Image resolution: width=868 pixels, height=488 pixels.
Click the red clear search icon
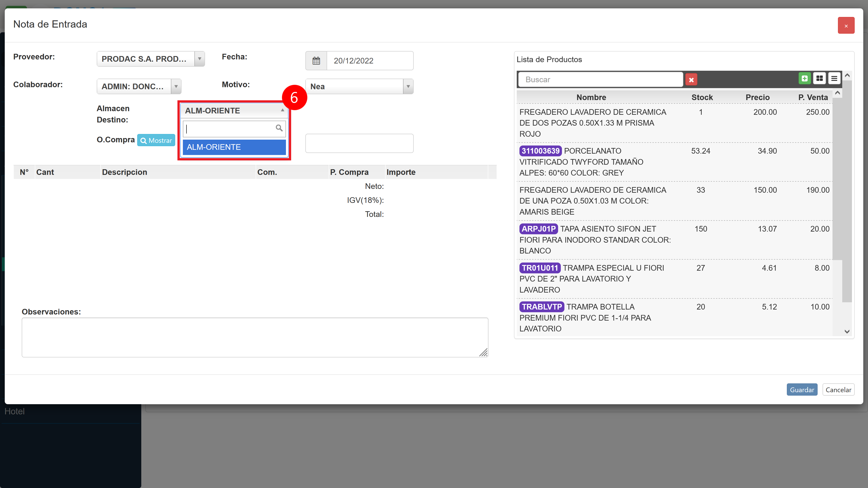pos(691,80)
